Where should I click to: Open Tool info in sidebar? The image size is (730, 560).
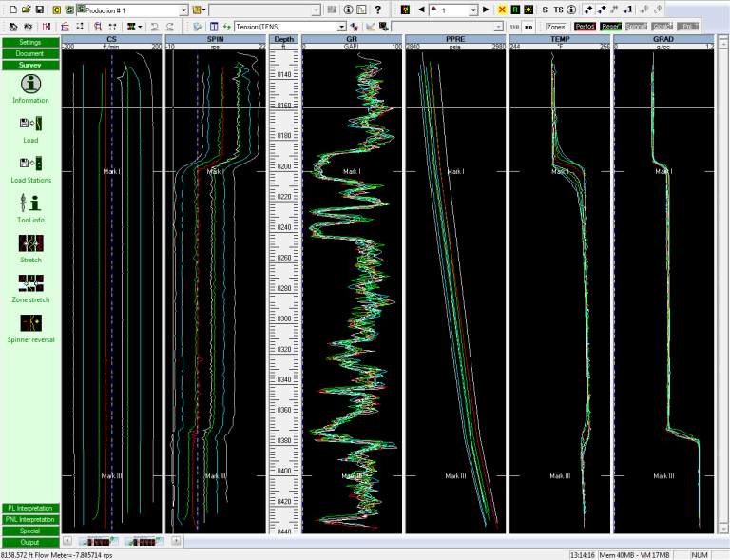click(x=30, y=208)
